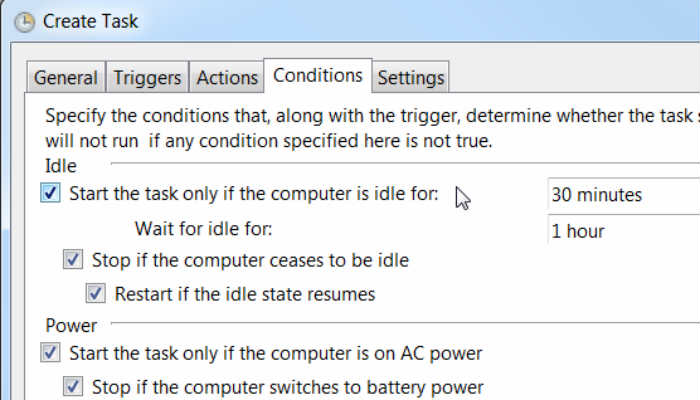Image resolution: width=700 pixels, height=400 pixels.
Task: Toggle stop if computer ceases to be idle
Action: (73, 260)
